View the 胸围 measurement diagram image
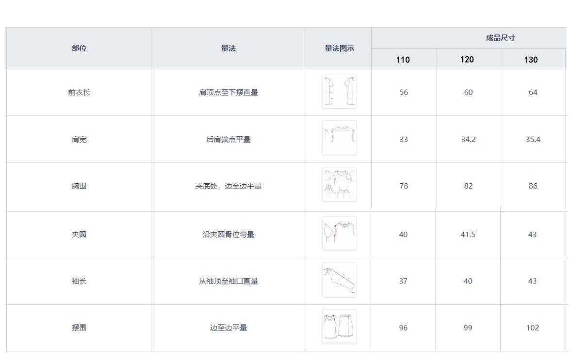Image resolution: width=588 pixels, height=364 pixels. 339,185
